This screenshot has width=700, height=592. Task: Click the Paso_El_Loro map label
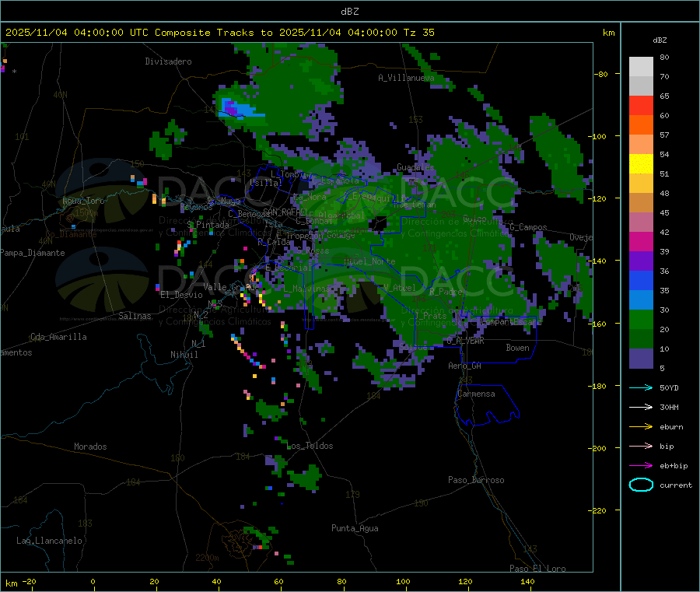537,569
